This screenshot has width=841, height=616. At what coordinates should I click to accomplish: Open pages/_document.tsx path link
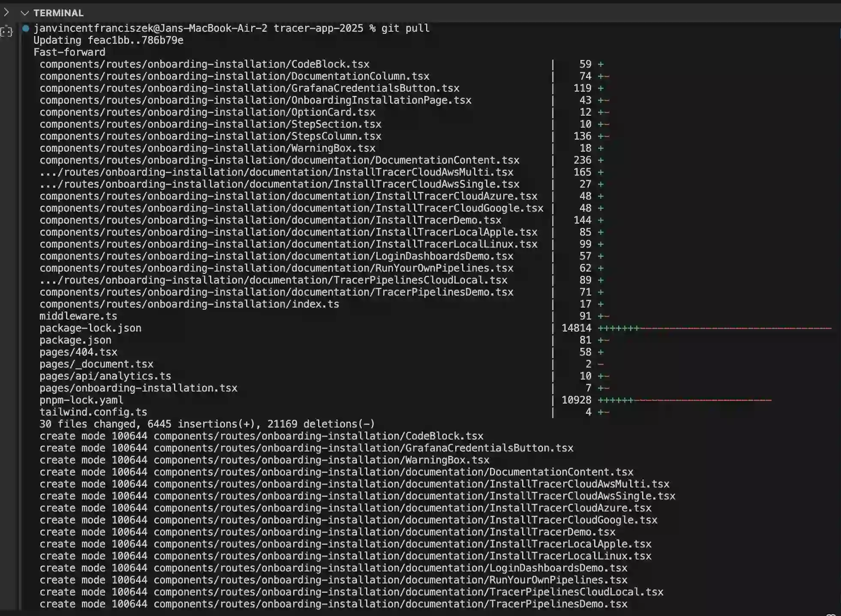(x=96, y=364)
